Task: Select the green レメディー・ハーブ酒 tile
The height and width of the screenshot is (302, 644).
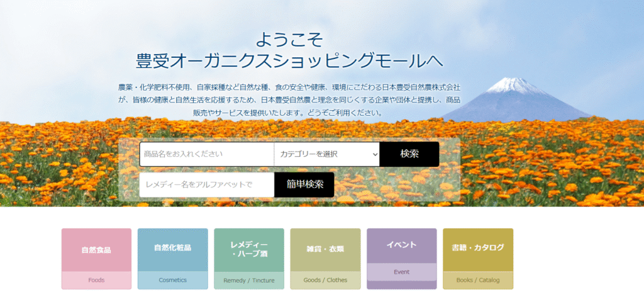Action: 249,249
